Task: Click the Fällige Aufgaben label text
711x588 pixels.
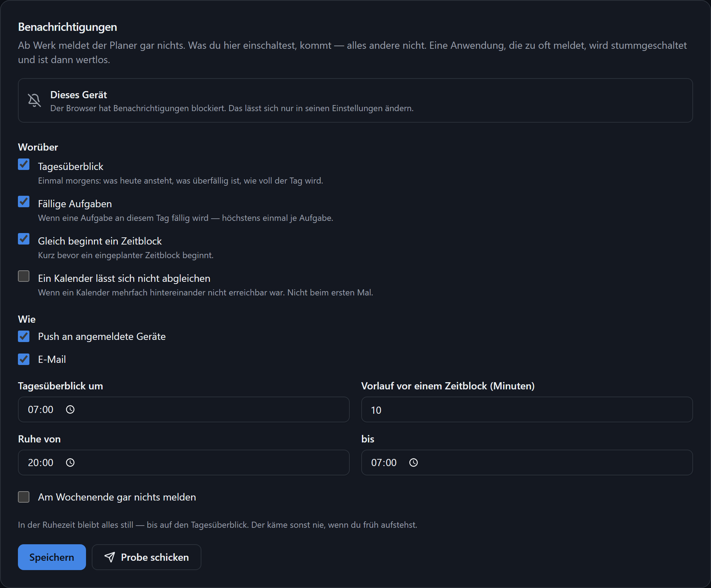Action: click(x=75, y=204)
